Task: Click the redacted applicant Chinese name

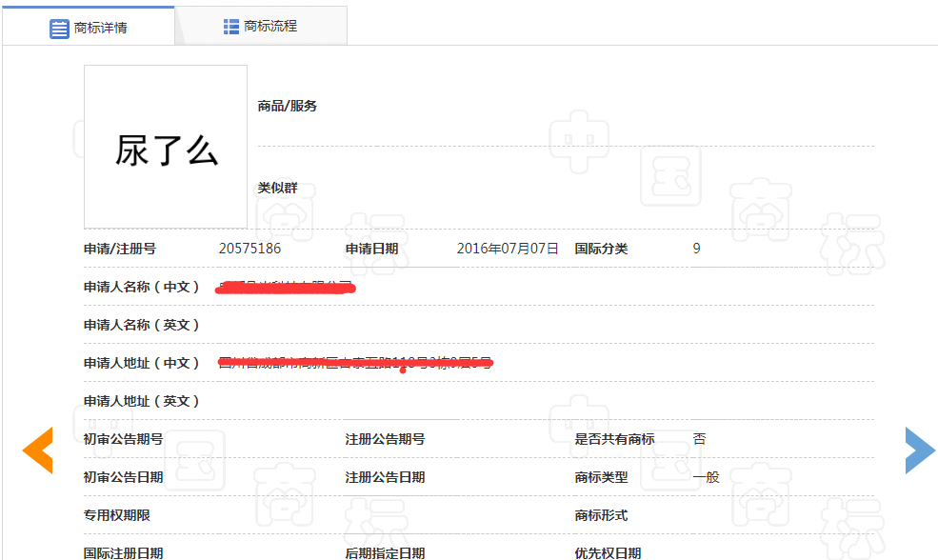Action: [286, 287]
